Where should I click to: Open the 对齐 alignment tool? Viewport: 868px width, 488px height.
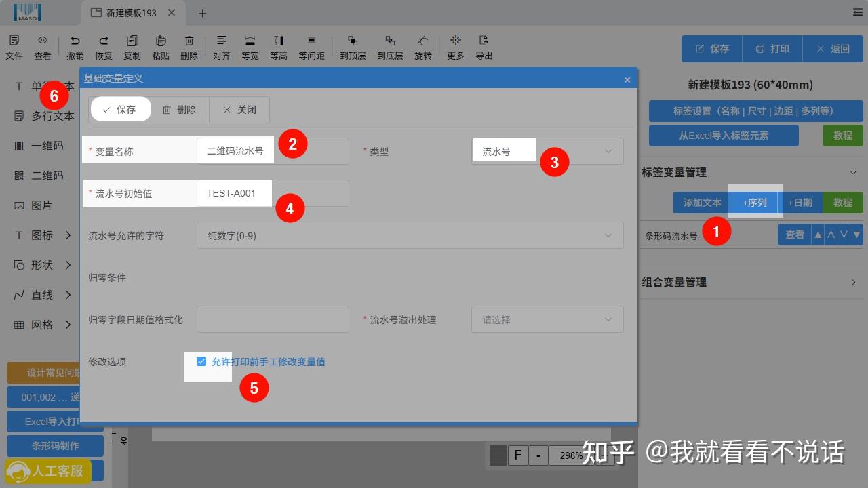pyautogui.click(x=222, y=47)
